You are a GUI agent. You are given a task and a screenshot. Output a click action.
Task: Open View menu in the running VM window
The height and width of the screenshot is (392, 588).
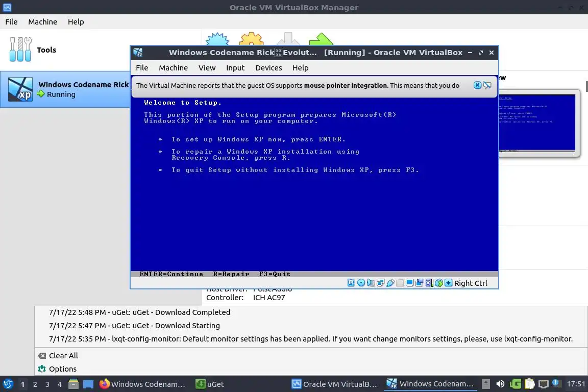coord(207,68)
